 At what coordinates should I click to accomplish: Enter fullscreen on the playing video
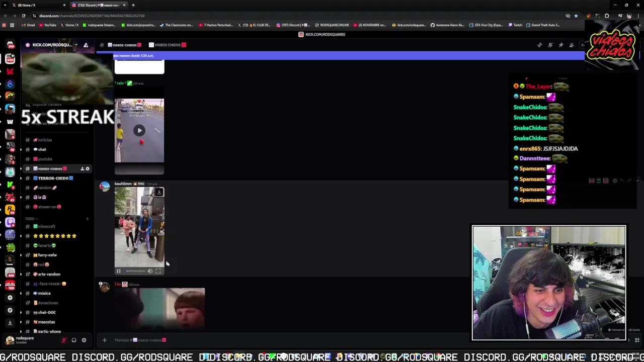(x=158, y=271)
